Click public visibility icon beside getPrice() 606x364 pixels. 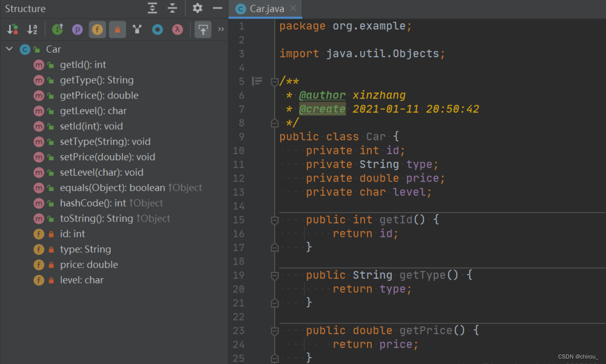point(51,96)
